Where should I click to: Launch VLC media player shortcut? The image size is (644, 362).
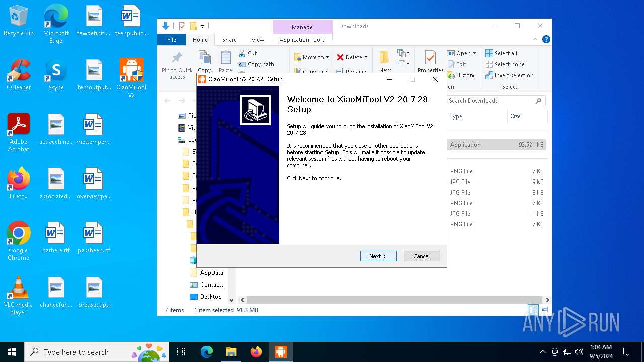(19, 296)
